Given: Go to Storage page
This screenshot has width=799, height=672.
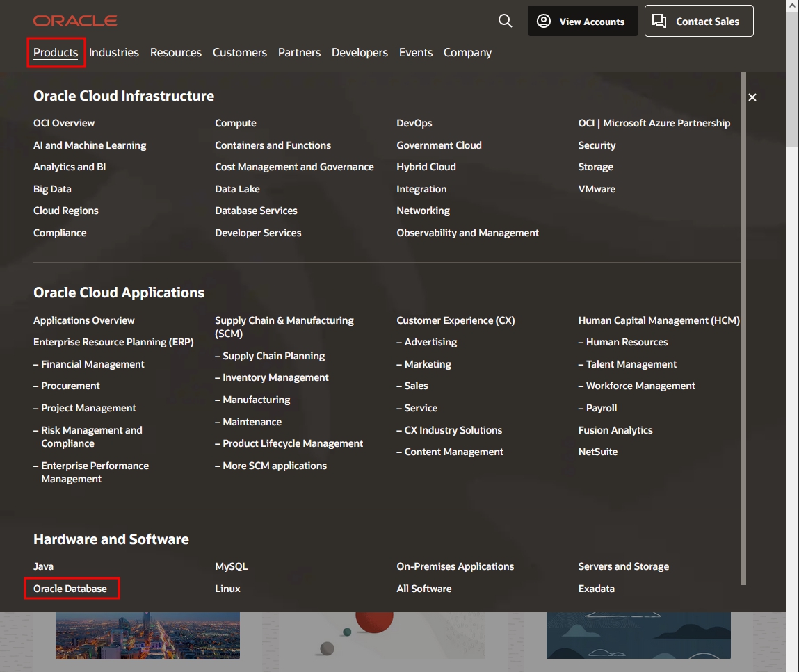Looking at the screenshot, I should pos(595,167).
